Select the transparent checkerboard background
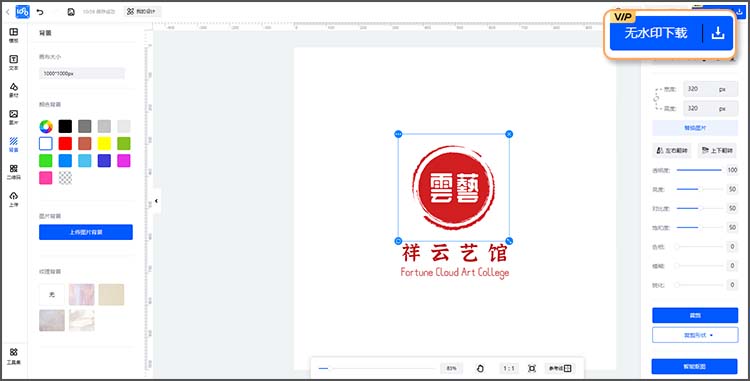The image size is (750, 381). (65, 178)
